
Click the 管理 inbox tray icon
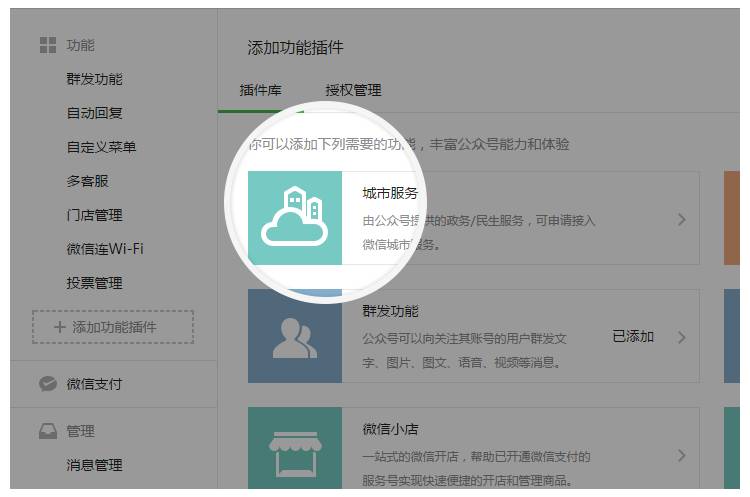47,431
